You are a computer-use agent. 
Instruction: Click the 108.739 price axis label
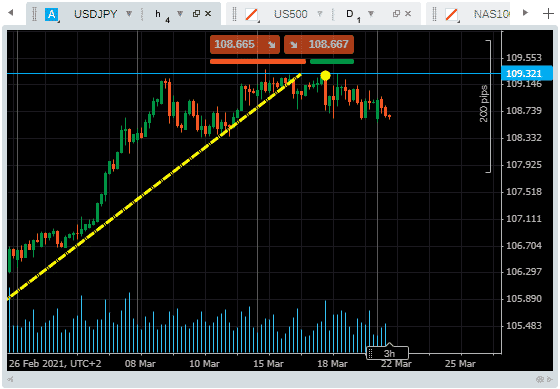524,111
